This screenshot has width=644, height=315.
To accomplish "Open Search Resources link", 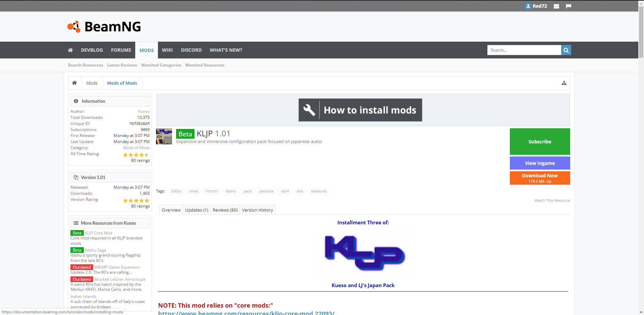I will click(86, 65).
